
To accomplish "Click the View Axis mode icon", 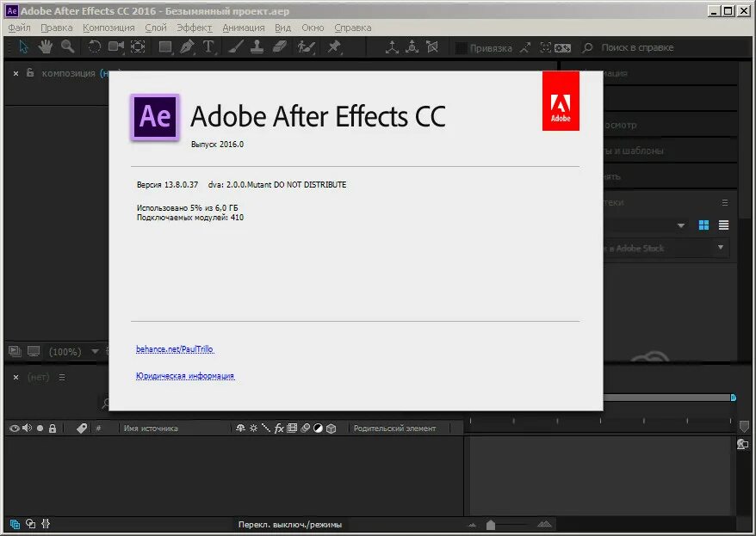I will (x=432, y=47).
